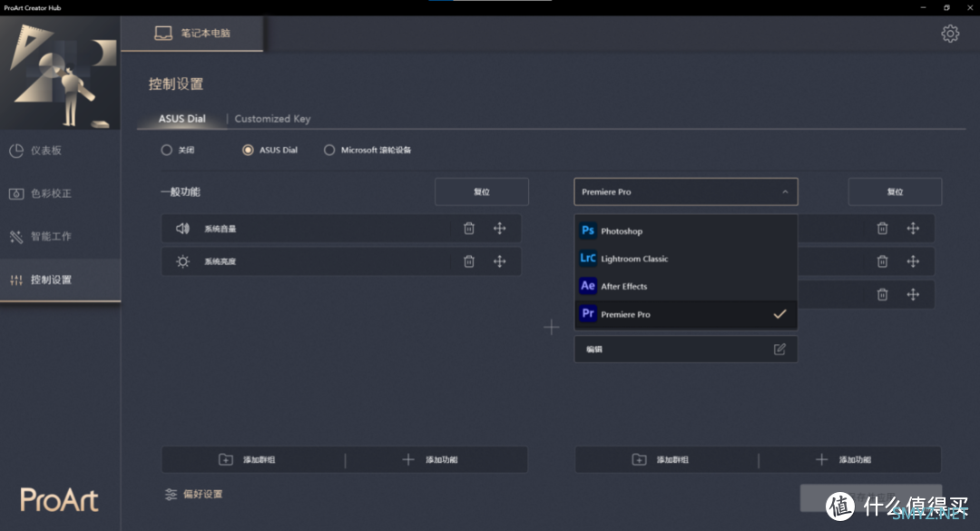Add group in the application panel
Viewport: 980px width, 531px height.
click(661, 459)
